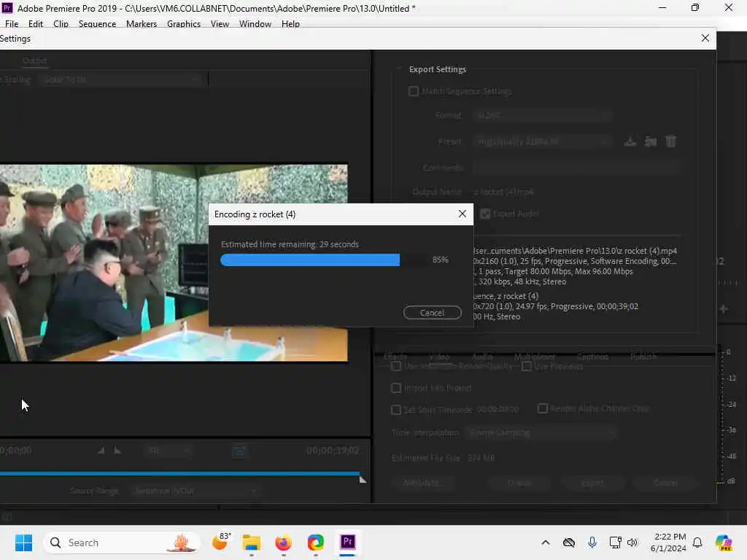The image size is (747, 560).
Task: Toggle Import Into Project checkbox
Action: (x=396, y=388)
